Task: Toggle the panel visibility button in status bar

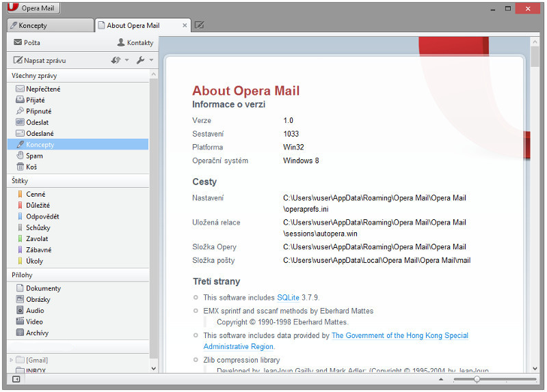Action: pyautogui.click(x=16, y=379)
